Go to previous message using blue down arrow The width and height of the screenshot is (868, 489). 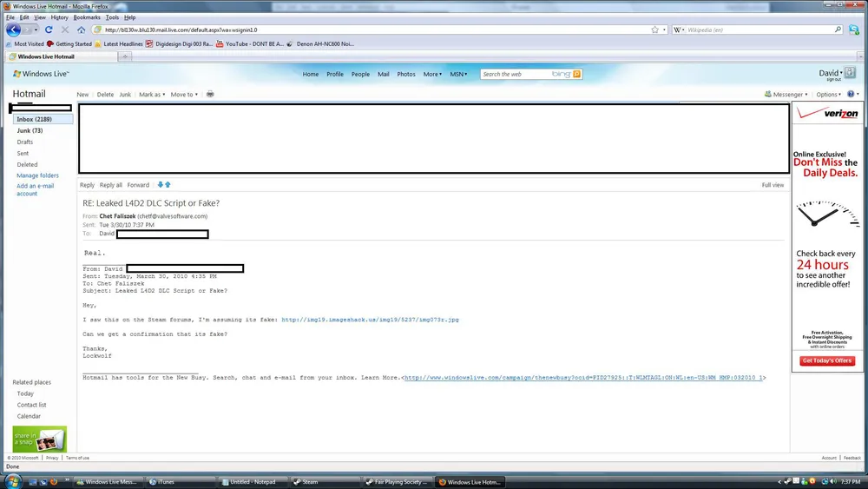click(160, 185)
